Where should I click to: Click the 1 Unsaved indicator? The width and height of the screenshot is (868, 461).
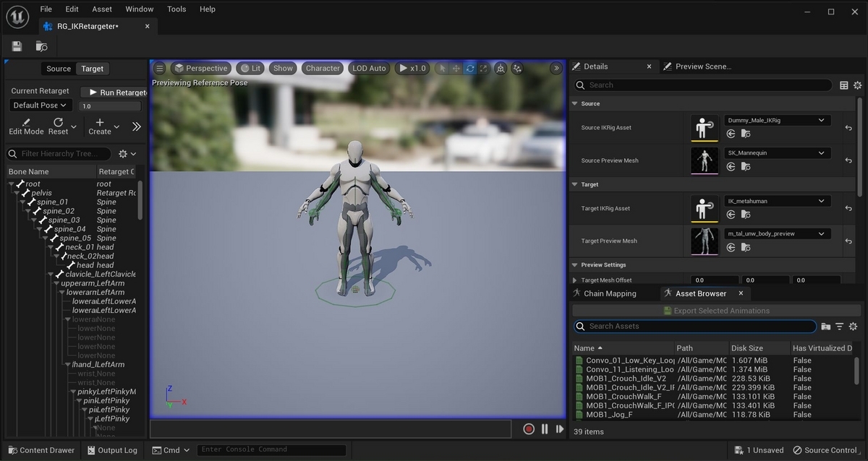(x=759, y=450)
